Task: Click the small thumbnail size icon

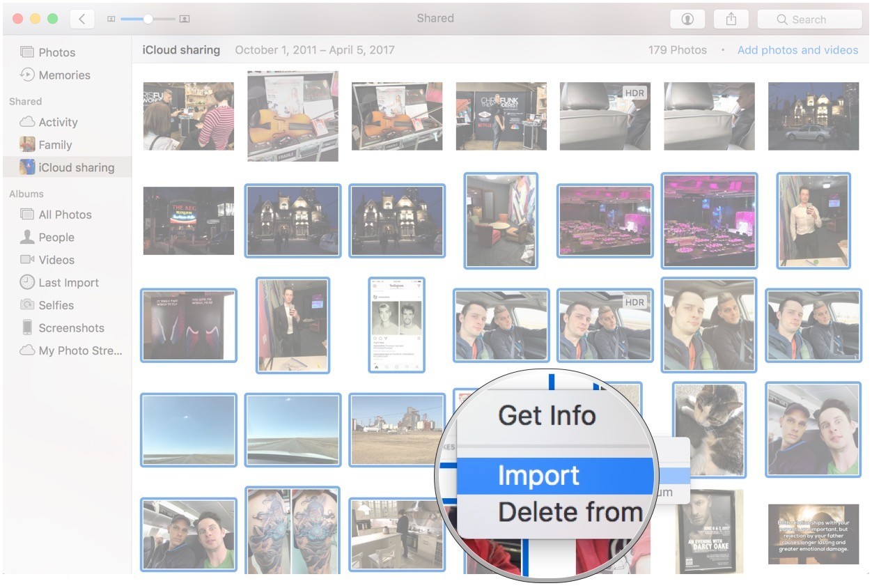Action: click(x=111, y=20)
